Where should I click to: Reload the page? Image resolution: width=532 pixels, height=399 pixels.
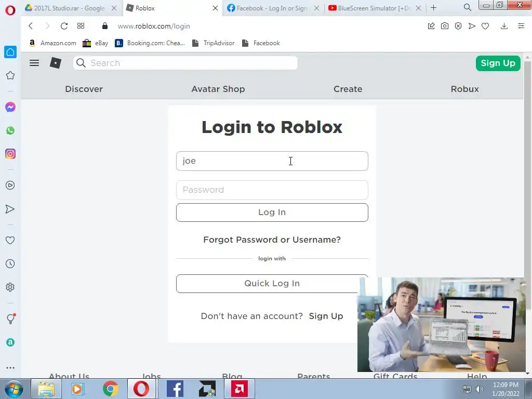tap(64, 26)
